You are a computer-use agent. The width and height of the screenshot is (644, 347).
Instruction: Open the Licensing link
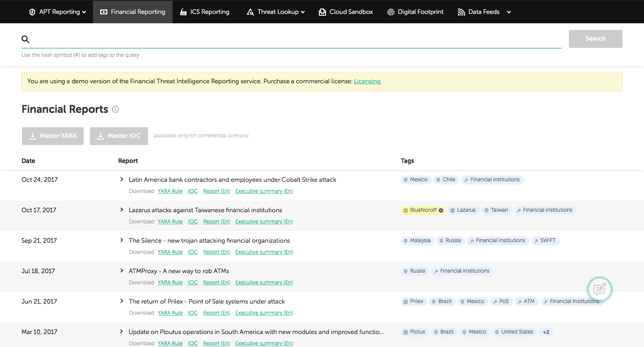coord(367,81)
